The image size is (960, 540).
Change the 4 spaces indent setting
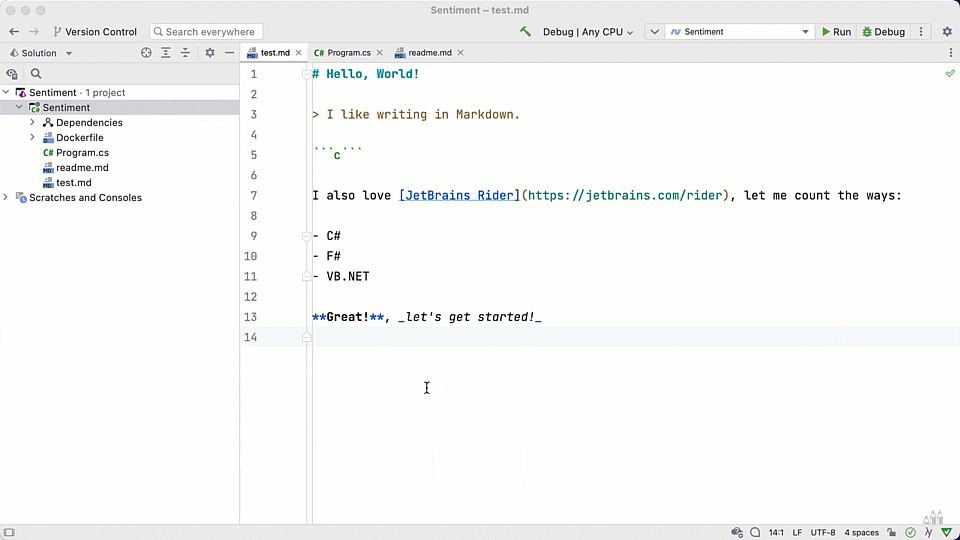pyautogui.click(x=861, y=533)
